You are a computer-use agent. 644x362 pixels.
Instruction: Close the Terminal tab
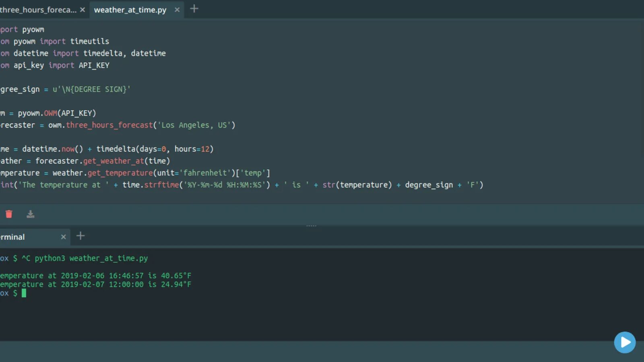(x=63, y=237)
